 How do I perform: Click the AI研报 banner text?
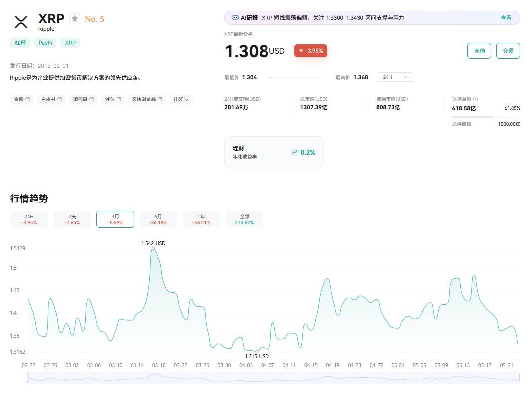coord(249,18)
